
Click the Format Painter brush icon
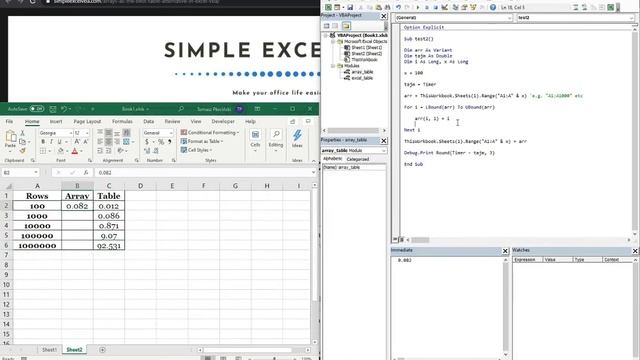pos(22,151)
